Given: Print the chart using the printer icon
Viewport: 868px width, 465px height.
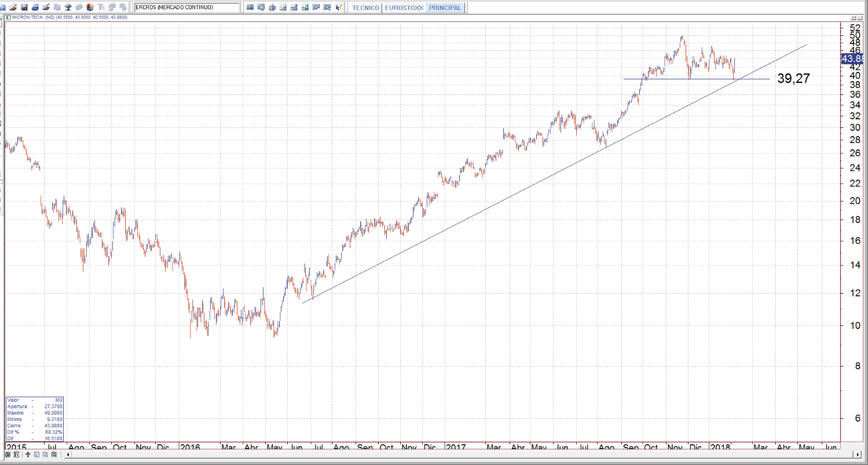Looking at the screenshot, I should tap(35, 8).
